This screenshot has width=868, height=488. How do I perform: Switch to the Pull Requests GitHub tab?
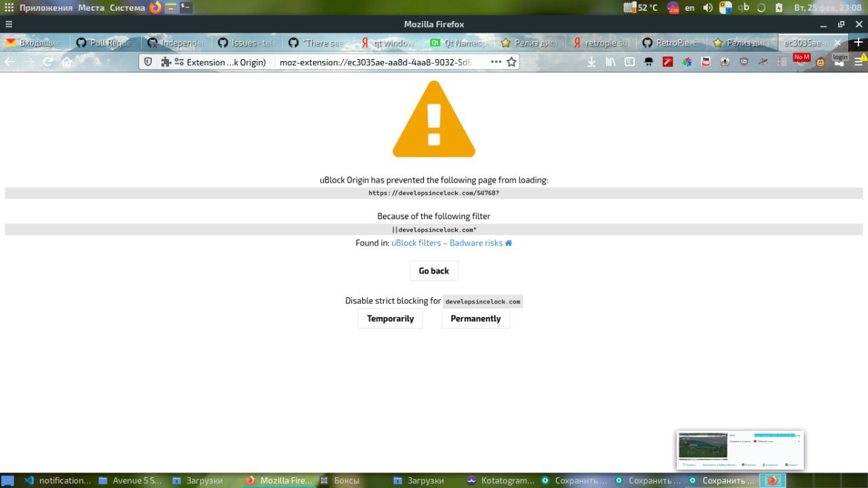pyautogui.click(x=105, y=42)
